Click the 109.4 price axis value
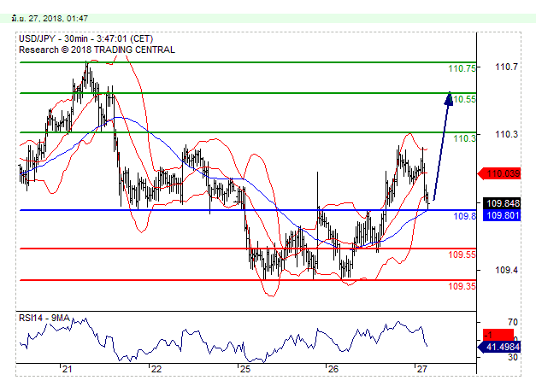The width and height of the screenshot is (536, 392). (507, 271)
